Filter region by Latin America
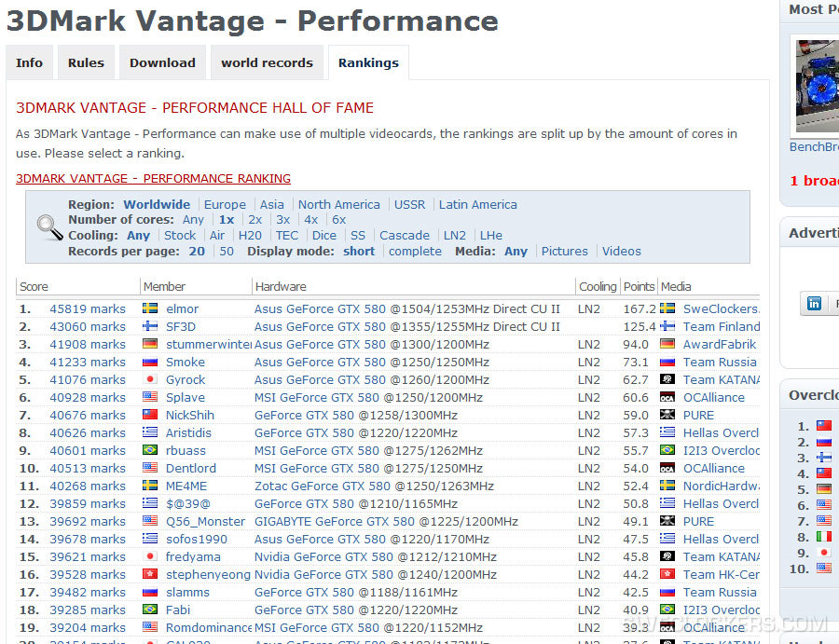The width and height of the screenshot is (839, 644). tap(478, 204)
